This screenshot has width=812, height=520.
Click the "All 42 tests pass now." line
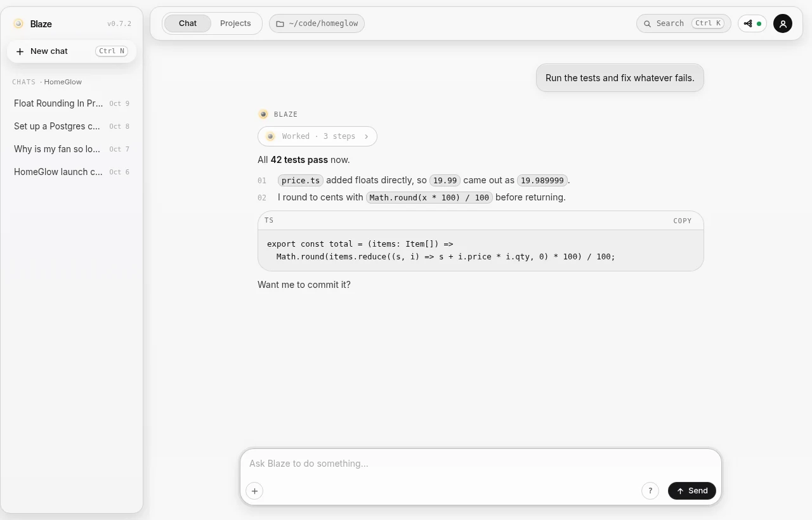(304, 160)
